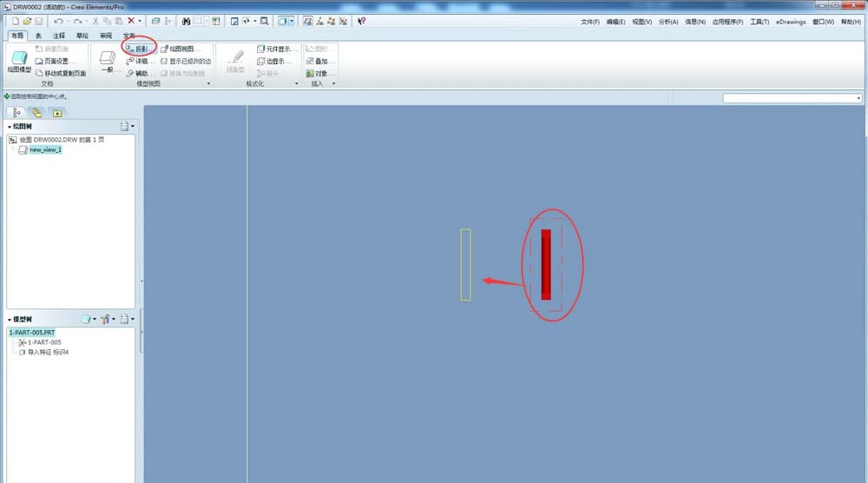Select the 布局 layout ribbon tab
Image resolution: width=868 pixels, height=483 pixels.
17,36
